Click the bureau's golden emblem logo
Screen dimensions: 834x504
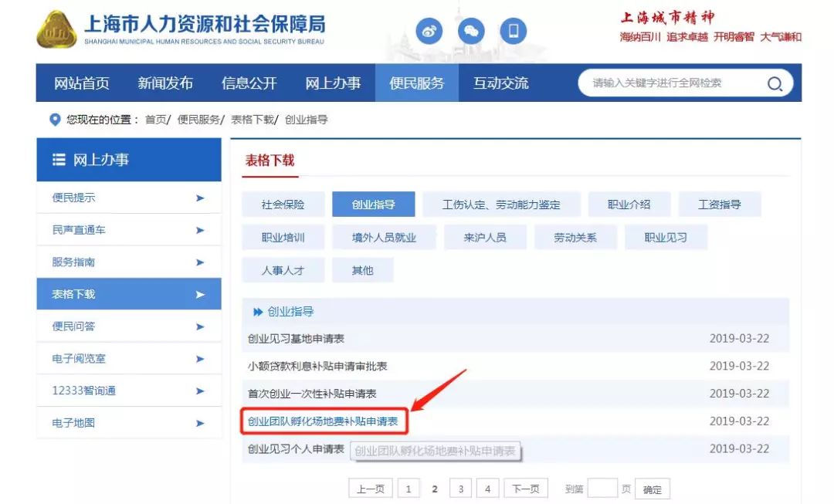click(x=56, y=29)
